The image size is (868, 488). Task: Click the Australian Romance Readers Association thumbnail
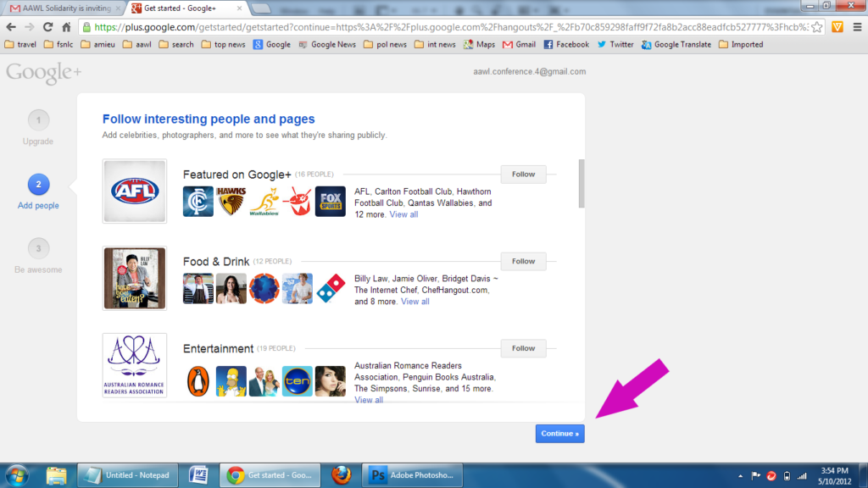tap(135, 365)
